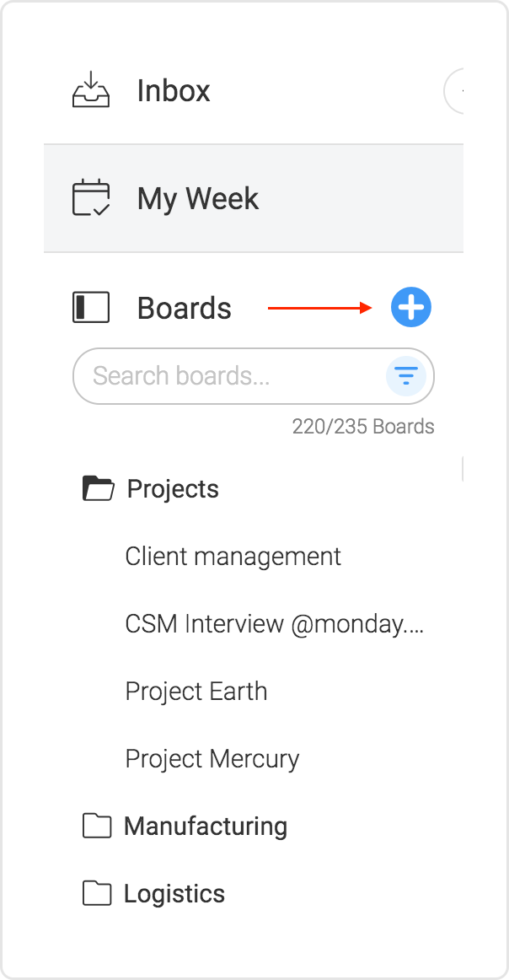509x980 pixels.
Task: Click the partially visible circle beside Inbox
Action: coord(453,91)
